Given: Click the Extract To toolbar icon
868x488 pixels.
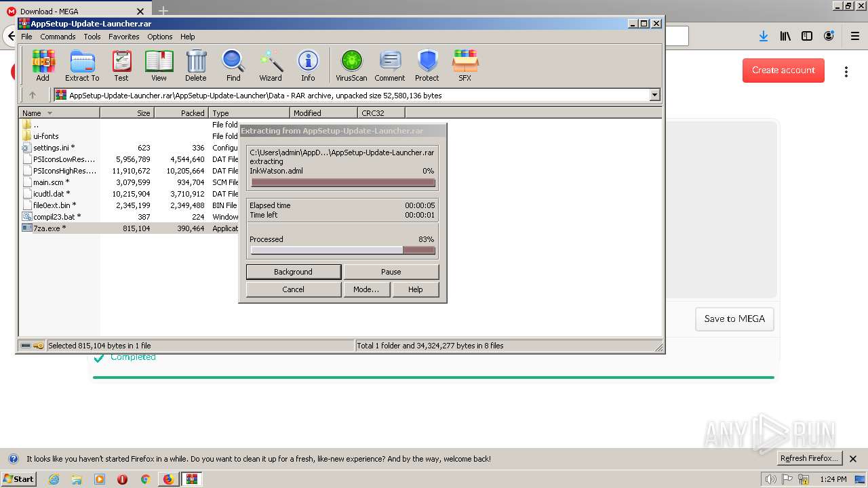Looking at the screenshot, I should pyautogui.click(x=82, y=66).
